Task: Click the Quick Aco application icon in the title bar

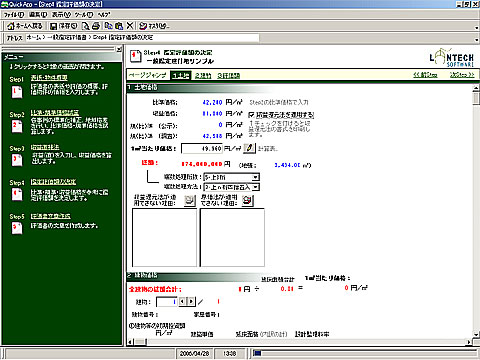Action: (4, 4)
